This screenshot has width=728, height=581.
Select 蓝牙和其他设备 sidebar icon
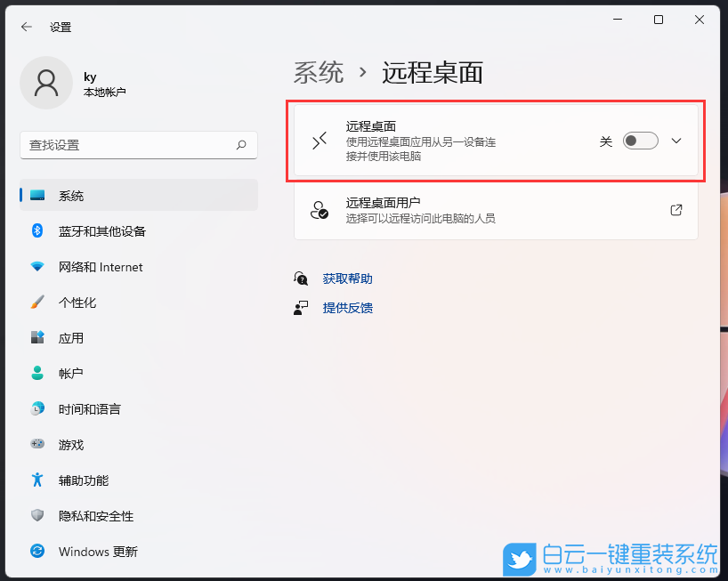pyautogui.click(x=36, y=230)
